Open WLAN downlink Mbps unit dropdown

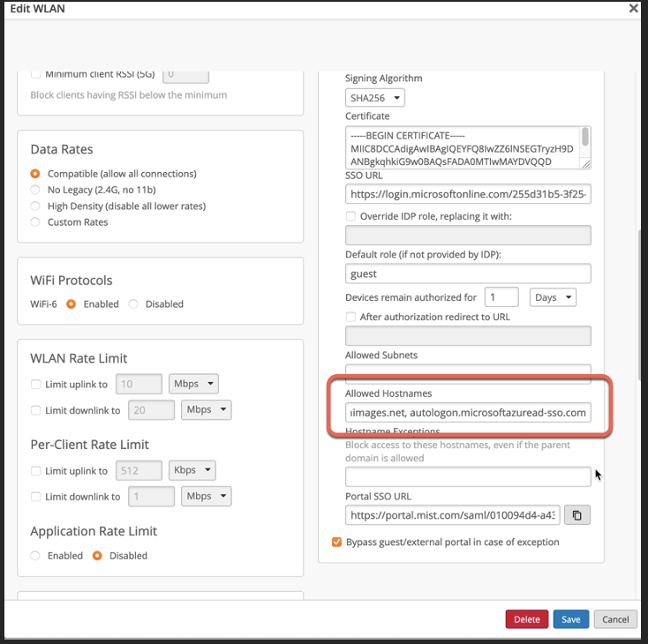coord(206,409)
